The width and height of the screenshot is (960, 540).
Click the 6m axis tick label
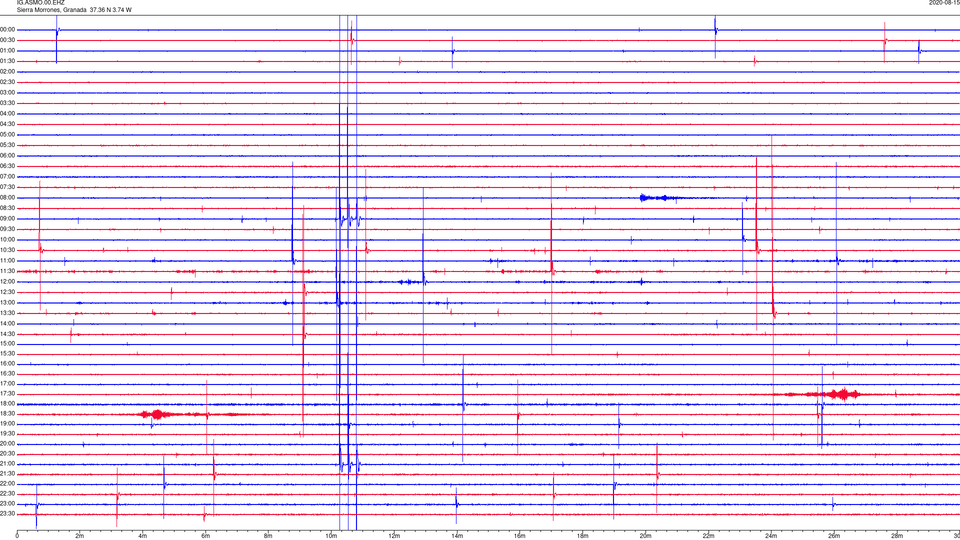coord(206,536)
